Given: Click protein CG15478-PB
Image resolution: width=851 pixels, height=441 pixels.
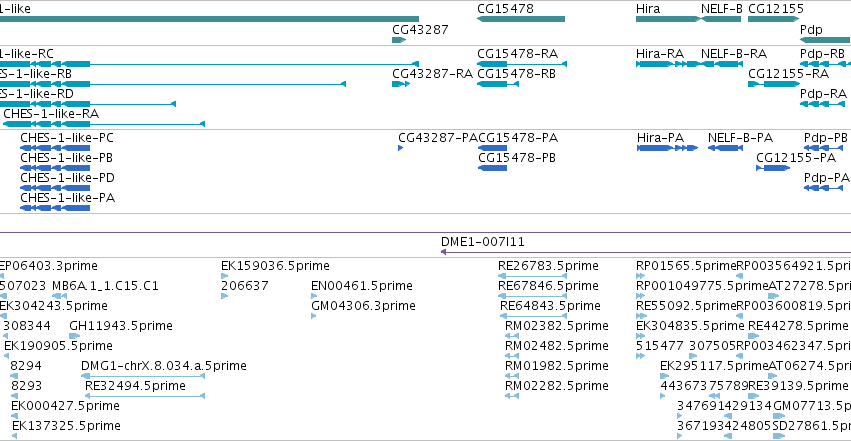Looking at the screenshot, I should pos(492,168).
